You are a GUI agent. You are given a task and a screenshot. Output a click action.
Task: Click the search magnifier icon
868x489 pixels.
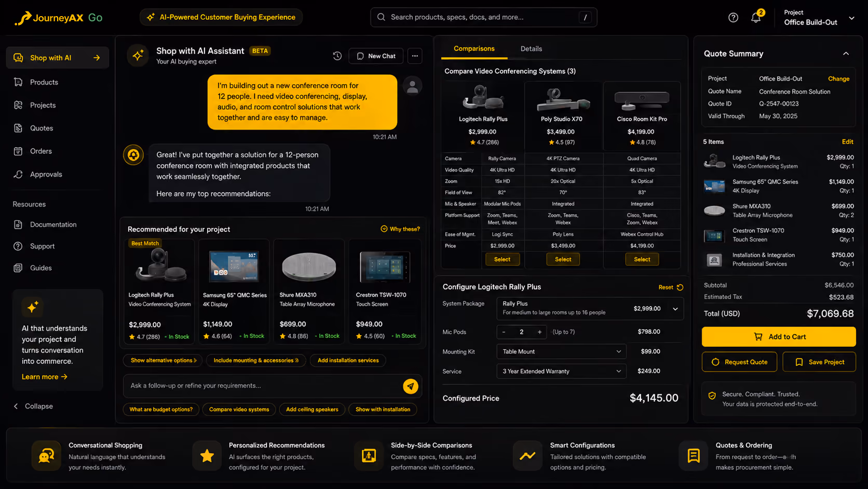click(x=381, y=17)
